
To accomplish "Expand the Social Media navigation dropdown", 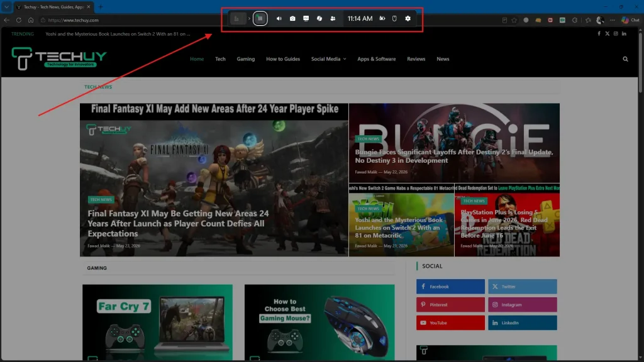I will pos(328,59).
